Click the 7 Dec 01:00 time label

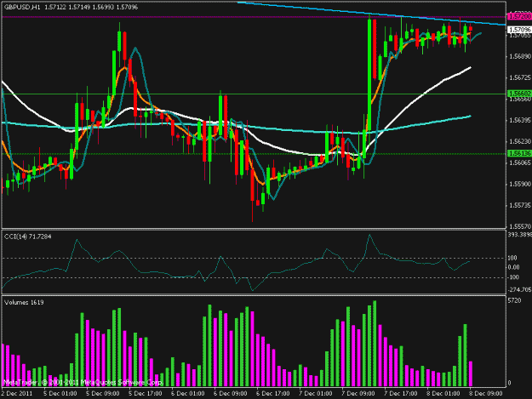316,394
